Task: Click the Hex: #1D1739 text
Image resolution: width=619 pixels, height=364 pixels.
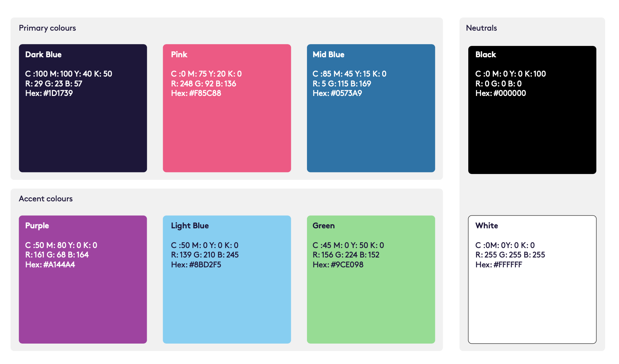Action: click(49, 93)
